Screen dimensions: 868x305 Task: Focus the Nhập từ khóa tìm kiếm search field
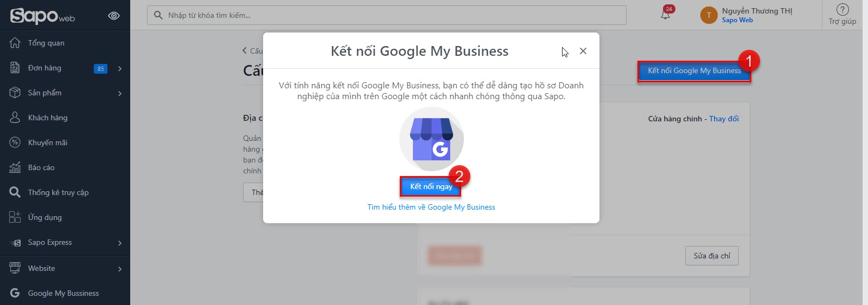pyautogui.click(x=386, y=15)
